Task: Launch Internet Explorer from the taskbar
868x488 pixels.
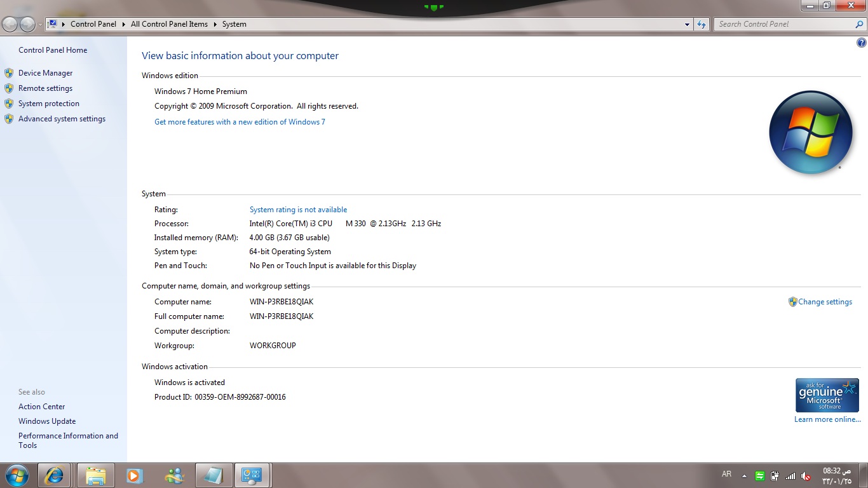Action: 54,475
